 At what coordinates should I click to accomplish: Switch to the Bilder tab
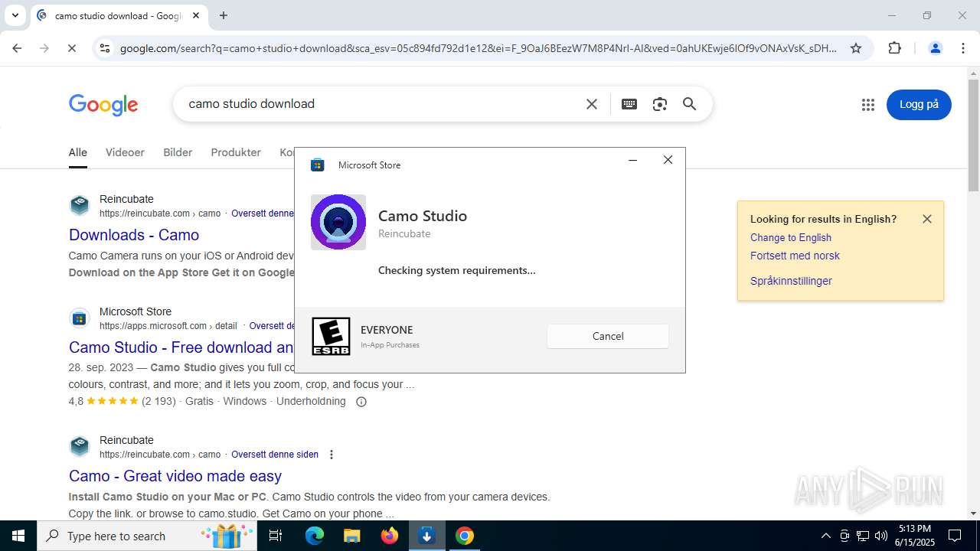178,152
